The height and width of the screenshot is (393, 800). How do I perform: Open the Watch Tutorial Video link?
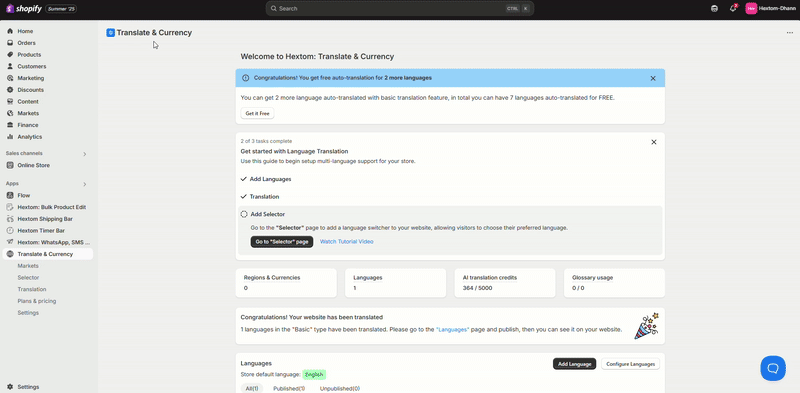(346, 241)
